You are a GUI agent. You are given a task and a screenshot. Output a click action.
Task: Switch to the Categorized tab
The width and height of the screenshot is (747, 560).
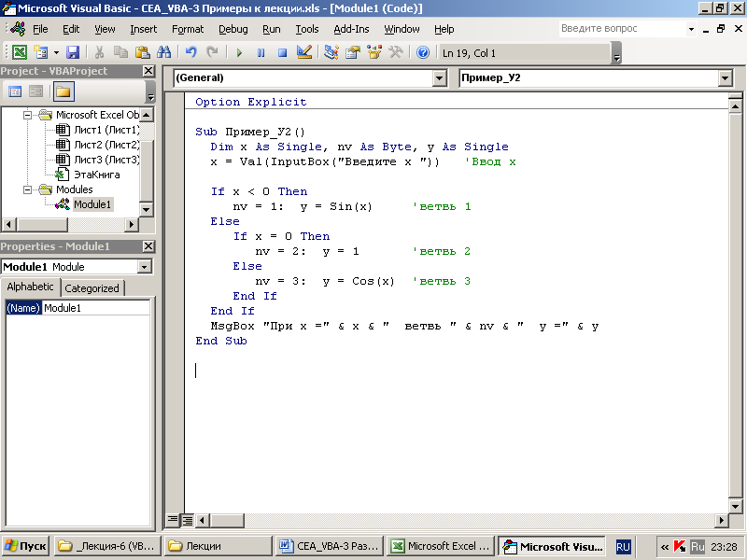92,288
